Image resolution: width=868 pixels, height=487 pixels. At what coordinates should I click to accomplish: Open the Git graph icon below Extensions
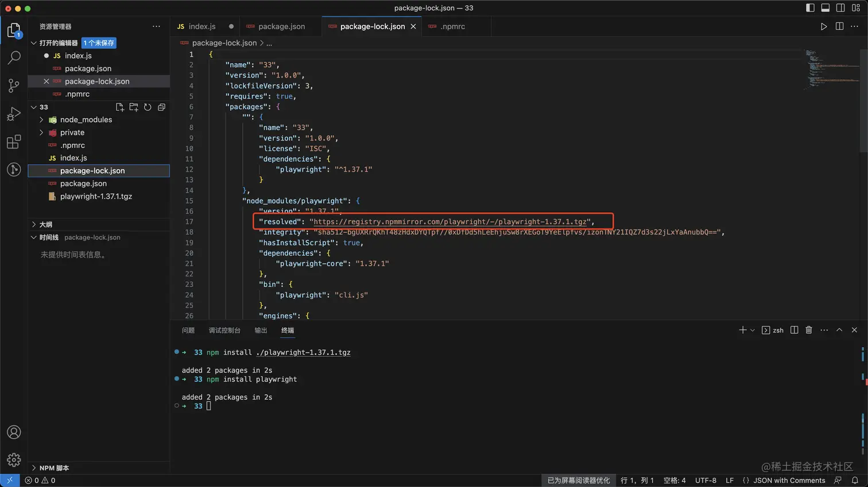click(x=14, y=169)
